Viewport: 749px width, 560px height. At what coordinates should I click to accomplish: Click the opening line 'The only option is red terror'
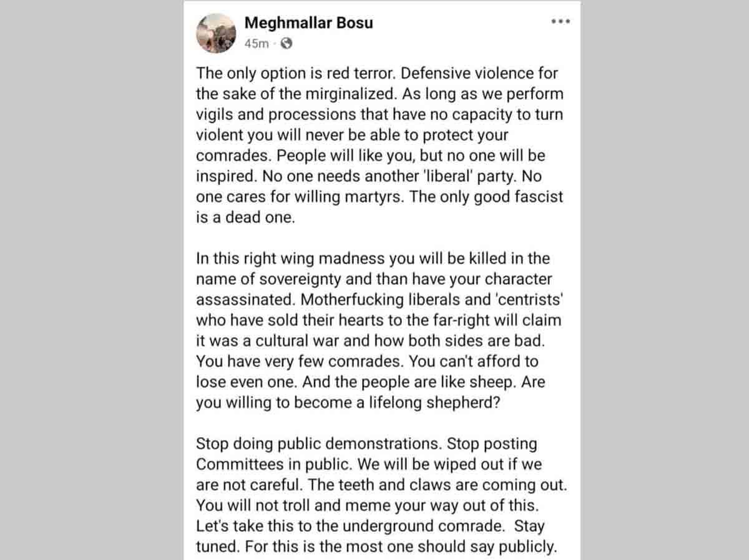(x=296, y=73)
